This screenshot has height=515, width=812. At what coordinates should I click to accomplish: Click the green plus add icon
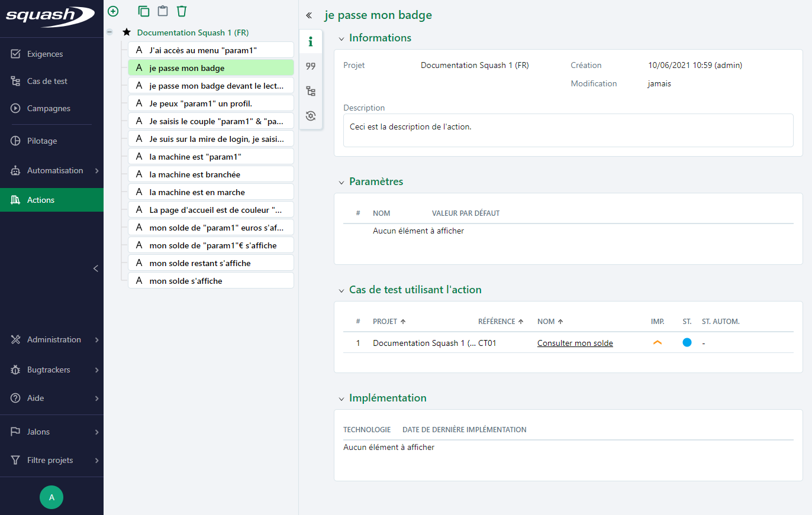(113, 11)
